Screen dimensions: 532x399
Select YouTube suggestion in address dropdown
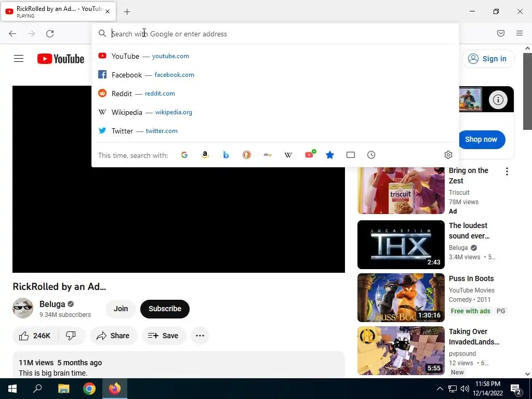(275, 56)
